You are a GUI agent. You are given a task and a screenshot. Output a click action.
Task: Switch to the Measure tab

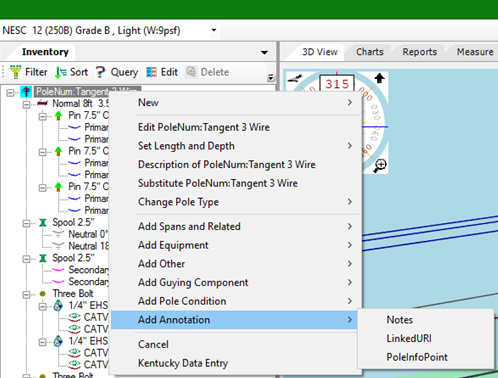[475, 52]
